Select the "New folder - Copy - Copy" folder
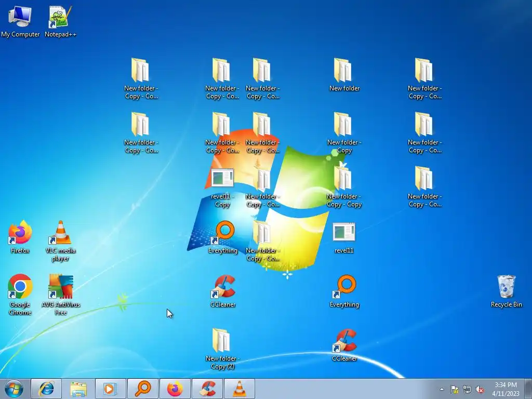 pos(344,187)
